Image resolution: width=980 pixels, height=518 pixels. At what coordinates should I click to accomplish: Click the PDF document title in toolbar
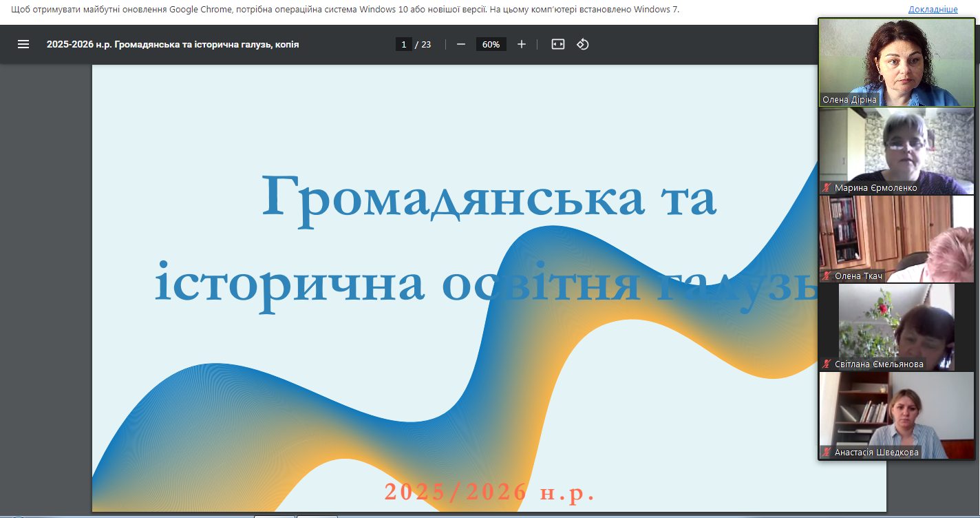point(173,44)
